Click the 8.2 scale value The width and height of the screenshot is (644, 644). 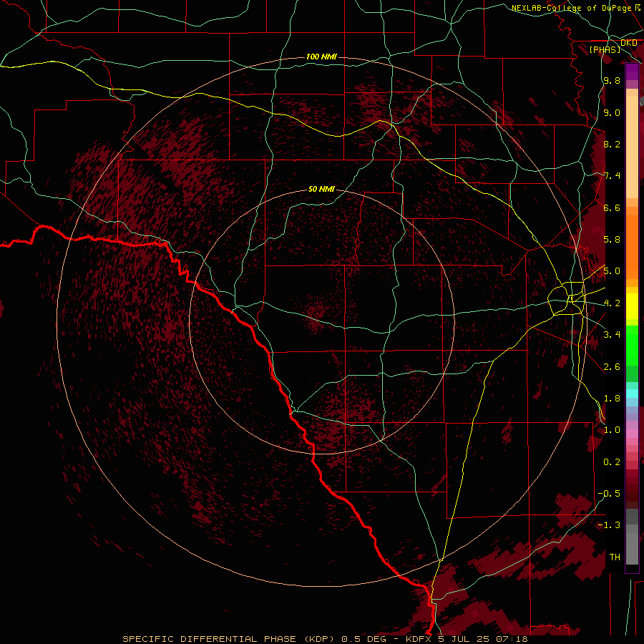(612, 144)
